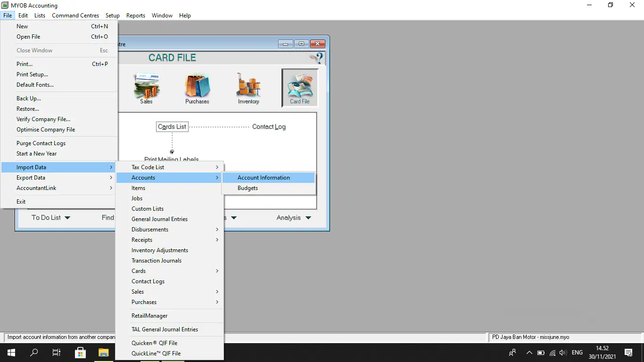Open the Reports menu in menu bar
This screenshot has height=362, width=644.
click(x=136, y=16)
